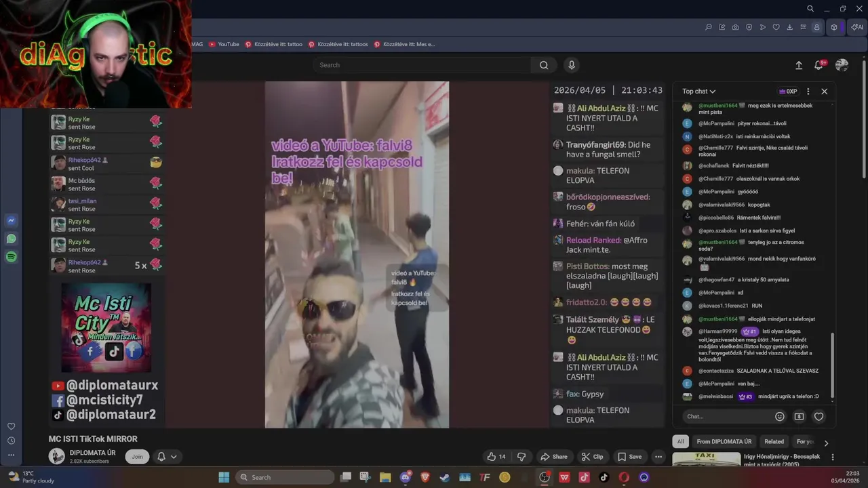Open the ad blocker shield icon

tap(749, 27)
